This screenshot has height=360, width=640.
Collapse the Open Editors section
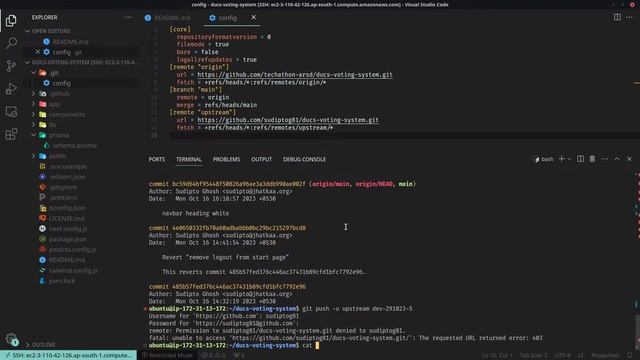click(51, 31)
